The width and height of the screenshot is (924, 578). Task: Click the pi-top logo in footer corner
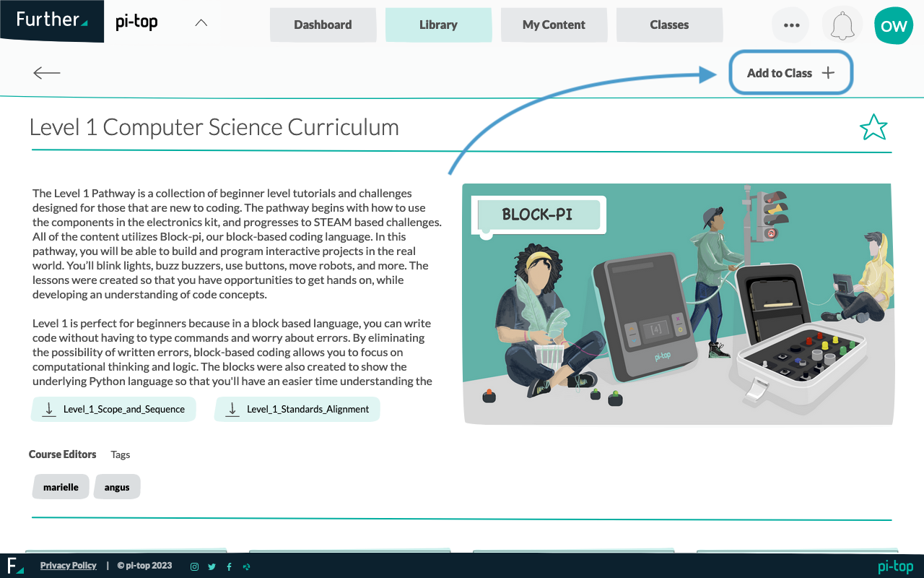point(896,566)
